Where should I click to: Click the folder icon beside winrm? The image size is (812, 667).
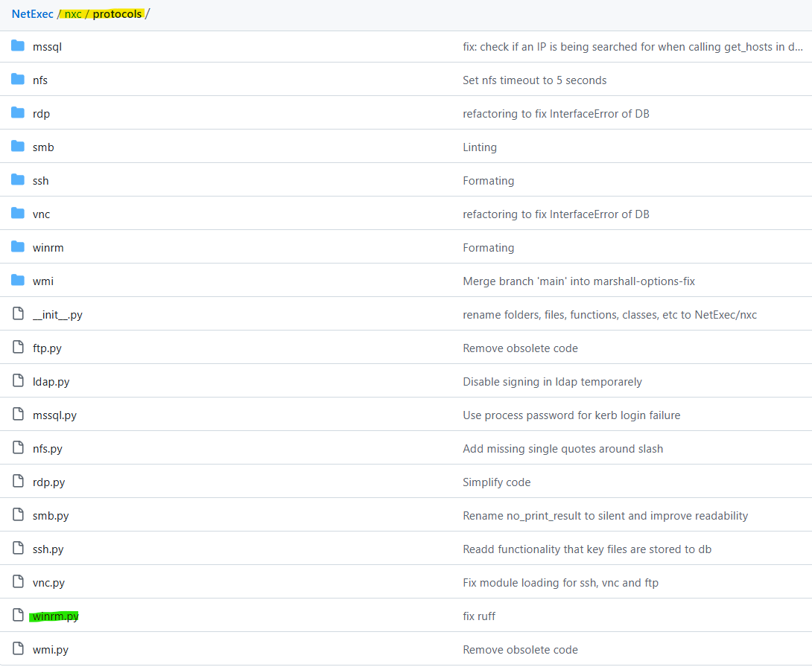tap(18, 247)
